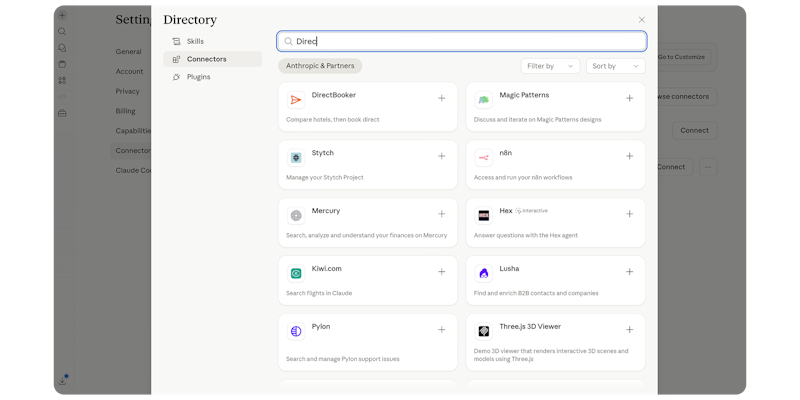Screen dimensions: 800x400
Task: Click 'Access and run your n8n workflows' text
Action: [523, 178]
